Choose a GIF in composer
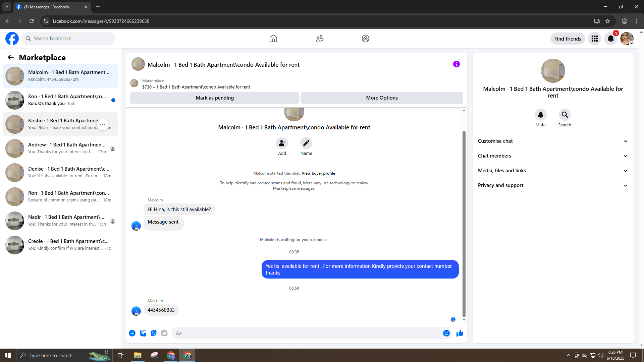644x362 pixels. (x=164, y=333)
